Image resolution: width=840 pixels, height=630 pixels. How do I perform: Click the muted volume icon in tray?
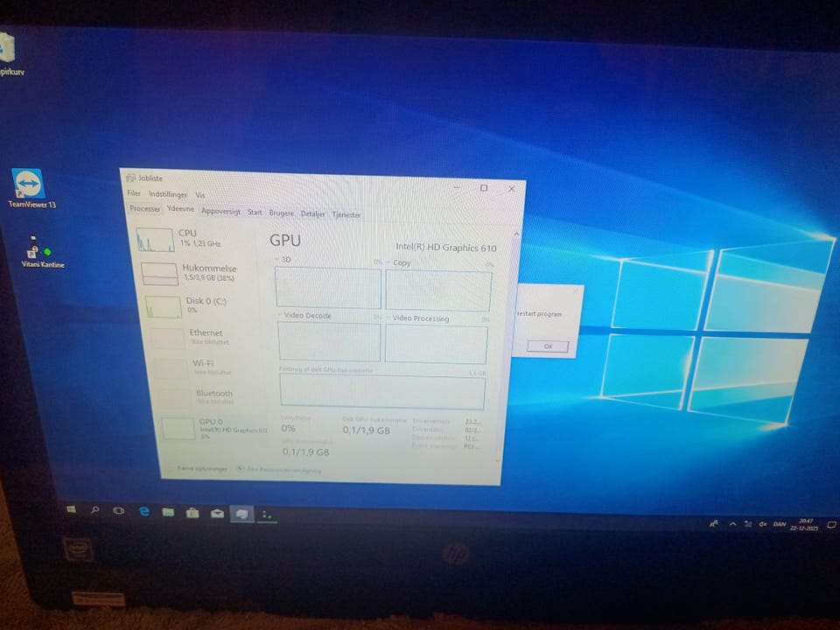[x=762, y=524]
